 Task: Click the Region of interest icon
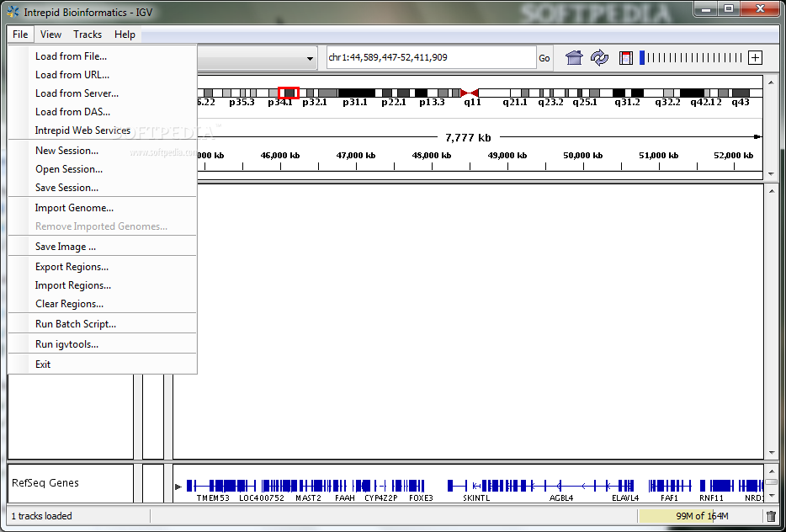(x=625, y=58)
